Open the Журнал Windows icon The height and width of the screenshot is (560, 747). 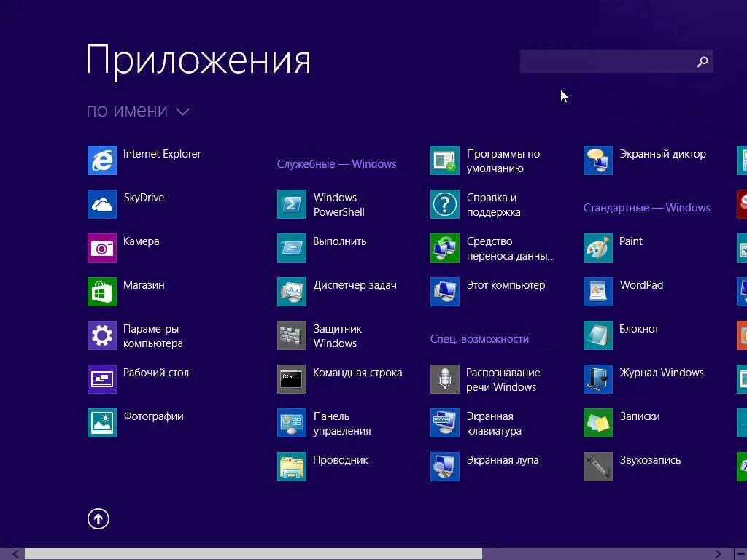[598, 379]
